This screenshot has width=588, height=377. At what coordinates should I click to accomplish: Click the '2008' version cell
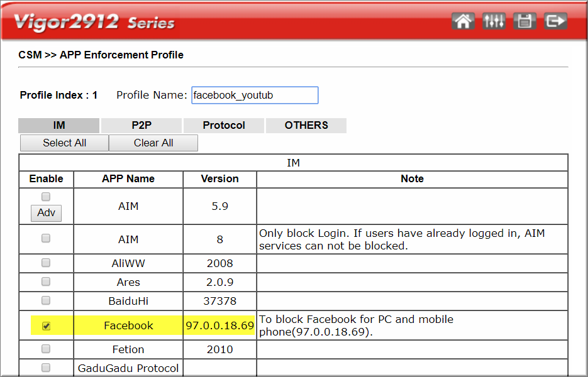tap(219, 263)
